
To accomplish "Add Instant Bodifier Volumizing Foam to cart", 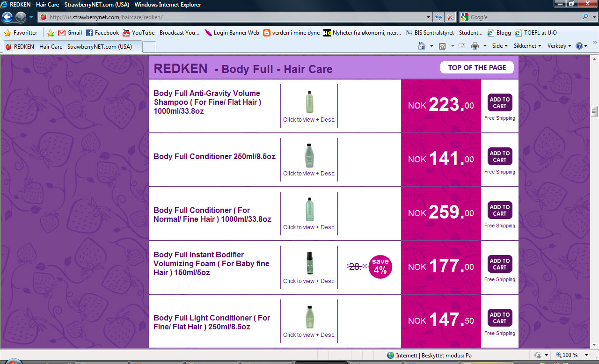I will coord(500,264).
